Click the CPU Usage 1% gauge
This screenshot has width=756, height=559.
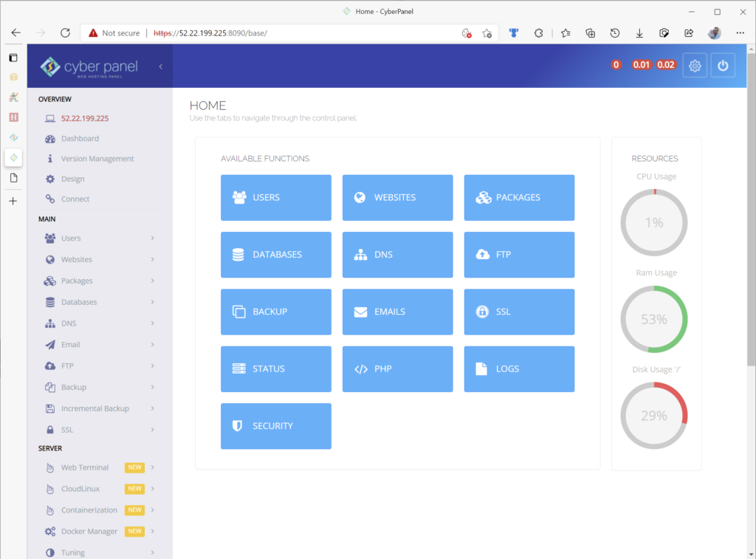click(x=654, y=223)
